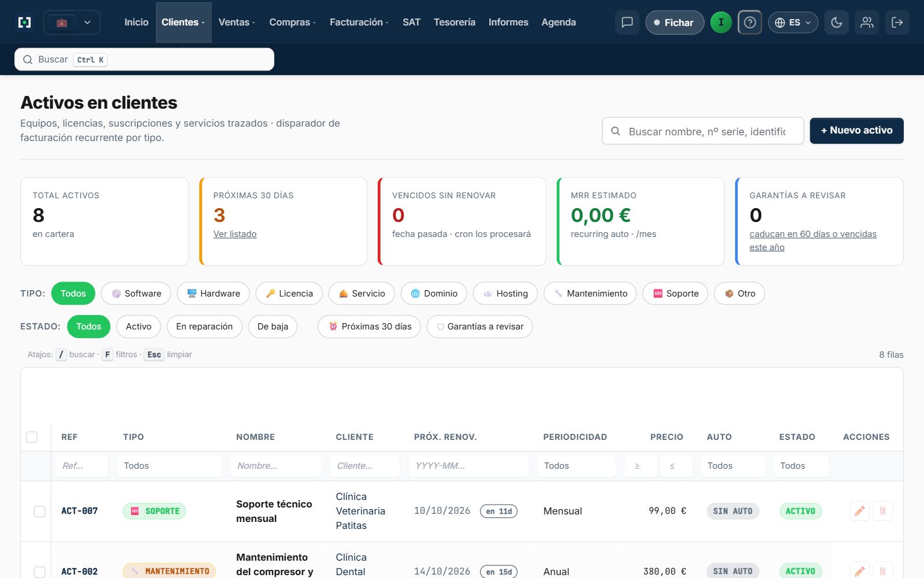The height and width of the screenshot is (578, 924).
Task: Open the Tipo column filter dropdown
Action: pos(169,466)
